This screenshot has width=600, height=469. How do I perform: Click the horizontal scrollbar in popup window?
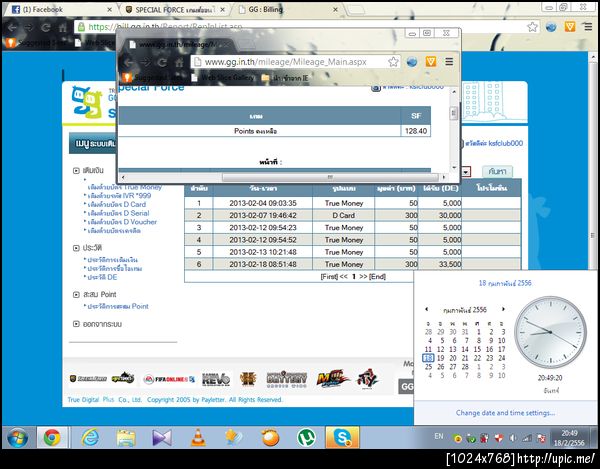[330, 177]
